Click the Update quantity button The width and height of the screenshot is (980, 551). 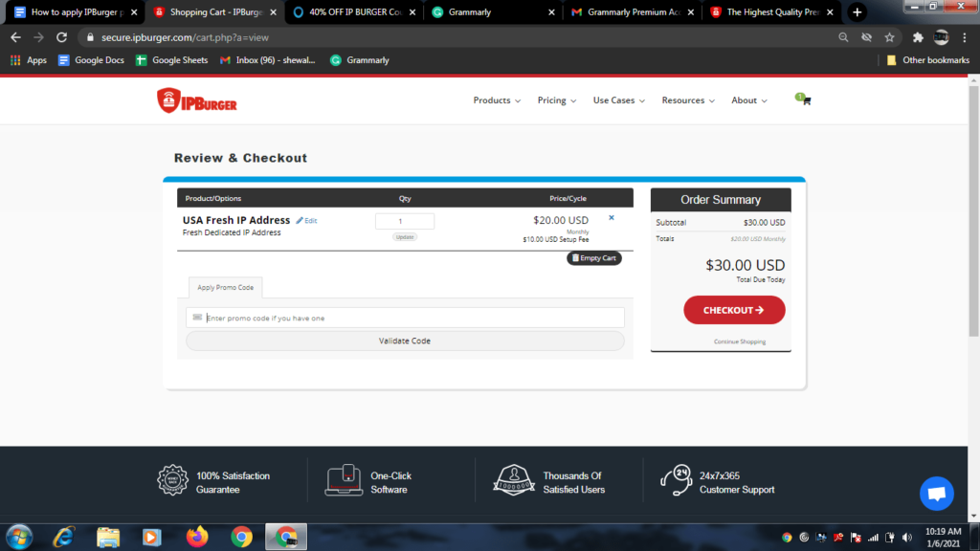coord(405,237)
